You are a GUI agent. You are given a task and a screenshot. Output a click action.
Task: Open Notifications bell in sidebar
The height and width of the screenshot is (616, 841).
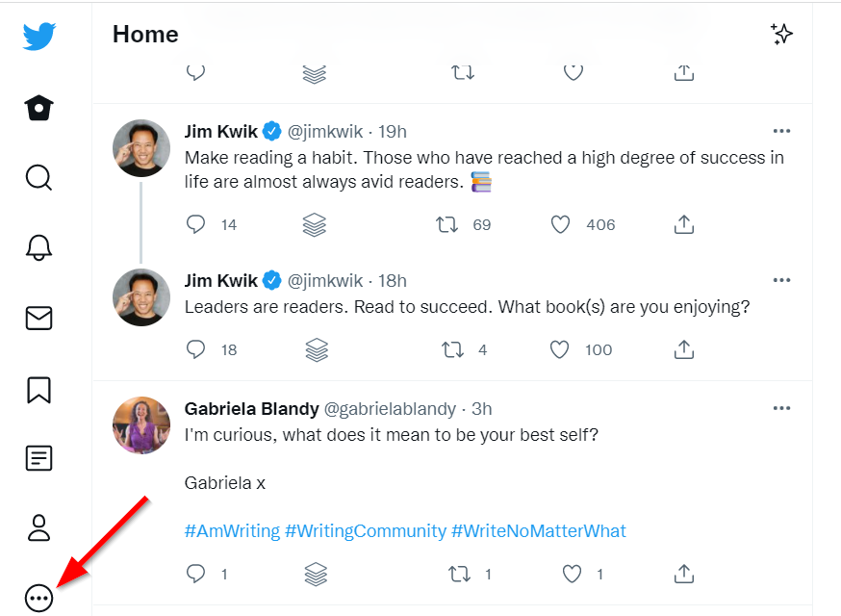(38, 247)
